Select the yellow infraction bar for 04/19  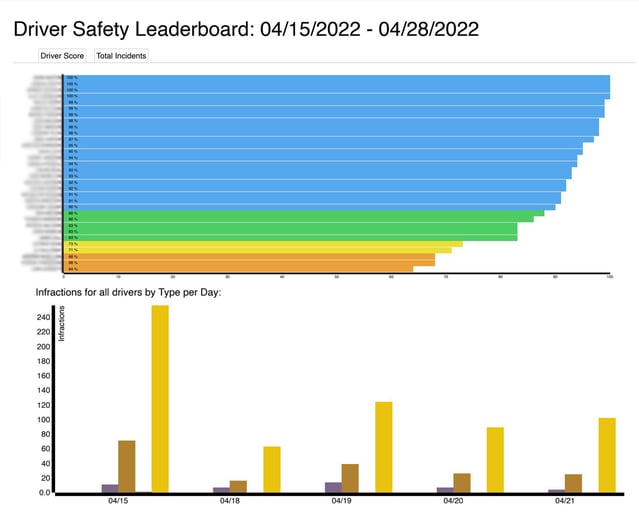383,447
